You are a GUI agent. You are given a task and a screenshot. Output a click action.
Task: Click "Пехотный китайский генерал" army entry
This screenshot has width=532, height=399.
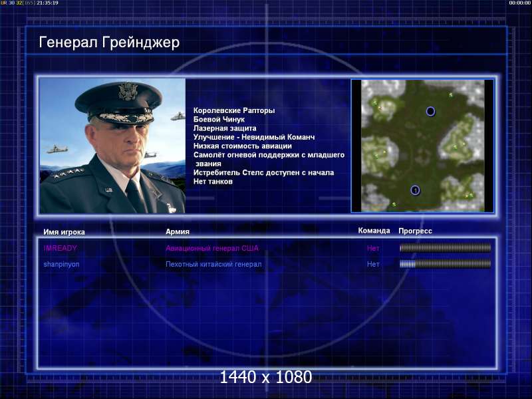point(213,264)
